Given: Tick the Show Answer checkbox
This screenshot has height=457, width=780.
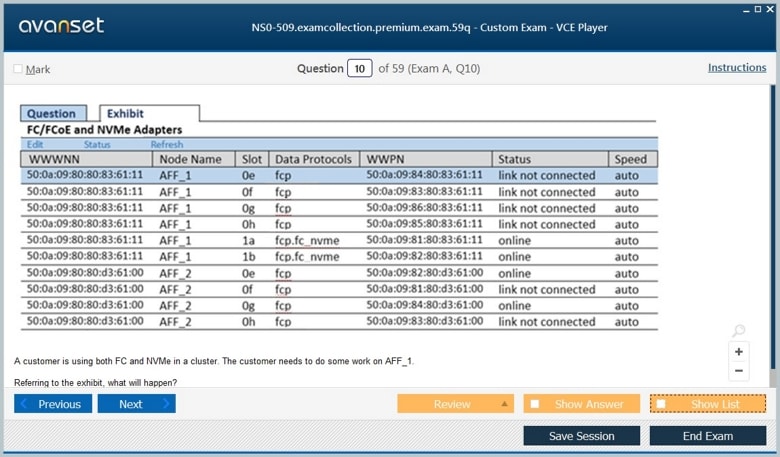Looking at the screenshot, I should (535, 404).
